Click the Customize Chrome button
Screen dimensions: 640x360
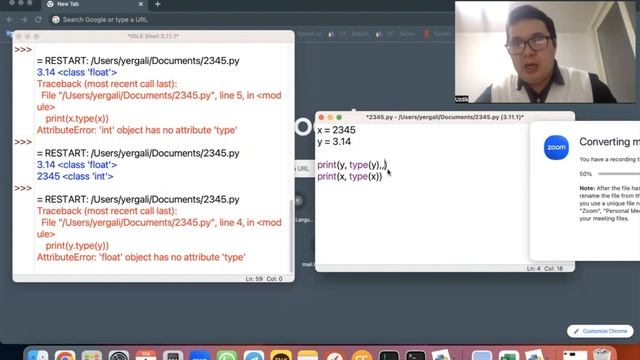[600, 331]
